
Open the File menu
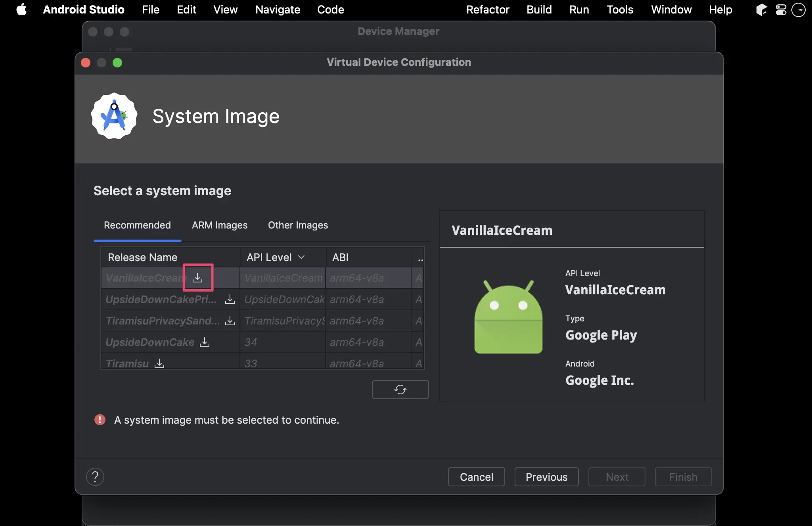click(151, 10)
